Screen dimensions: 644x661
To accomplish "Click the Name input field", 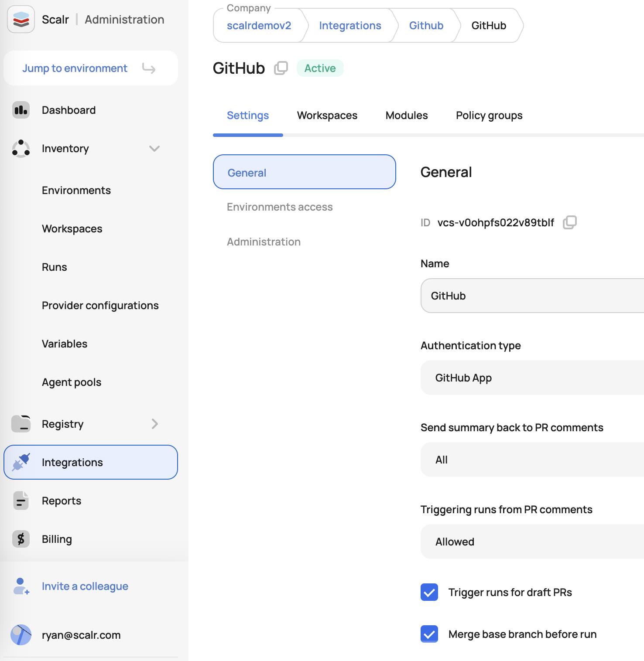I will coord(532,296).
